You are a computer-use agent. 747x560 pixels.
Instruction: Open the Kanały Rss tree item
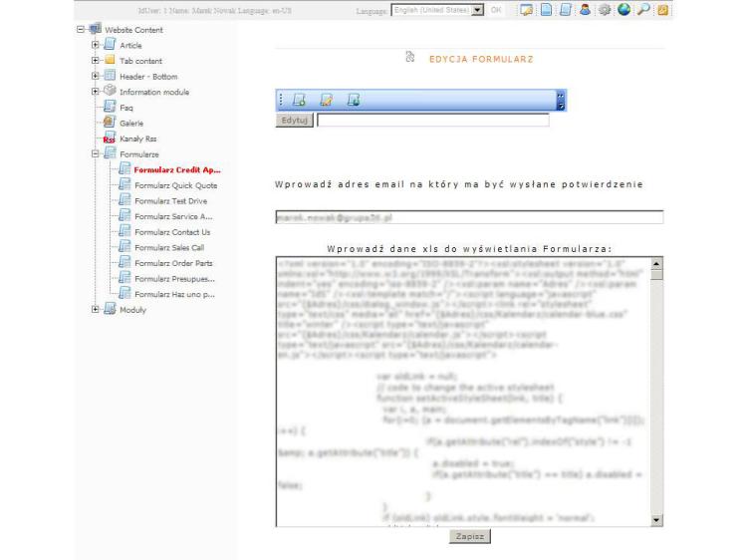[x=138, y=139]
